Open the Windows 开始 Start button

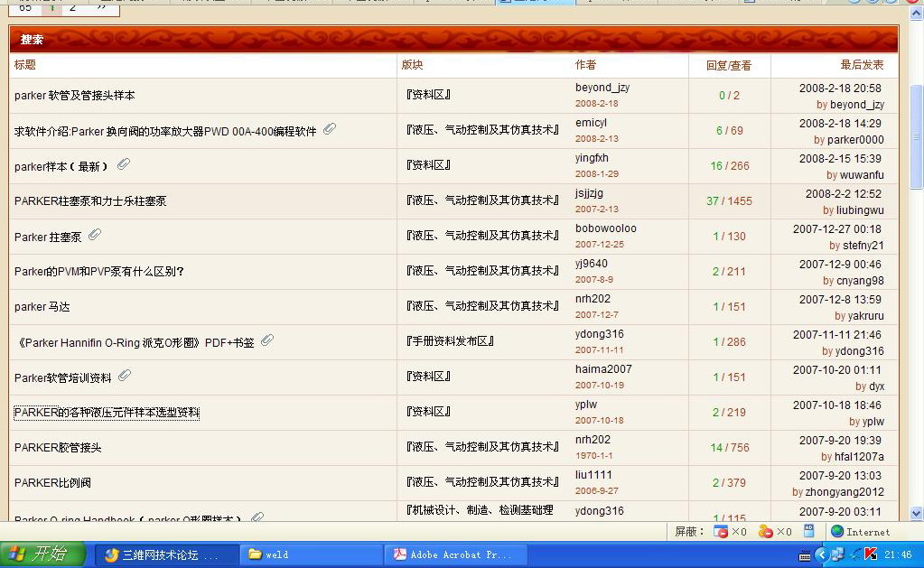click(42, 554)
